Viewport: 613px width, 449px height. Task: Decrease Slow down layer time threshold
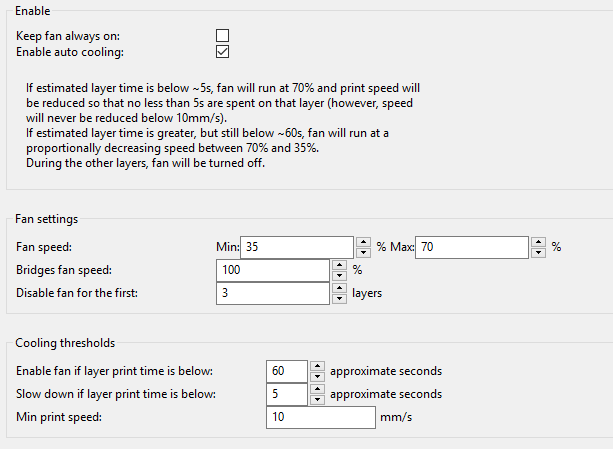tap(317, 400)
